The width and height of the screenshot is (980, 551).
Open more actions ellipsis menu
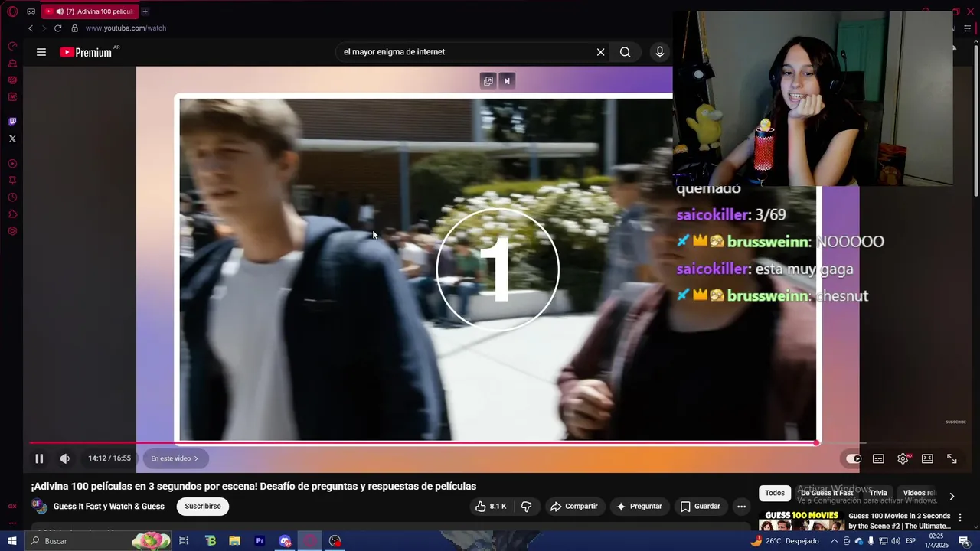coord(741,506)
